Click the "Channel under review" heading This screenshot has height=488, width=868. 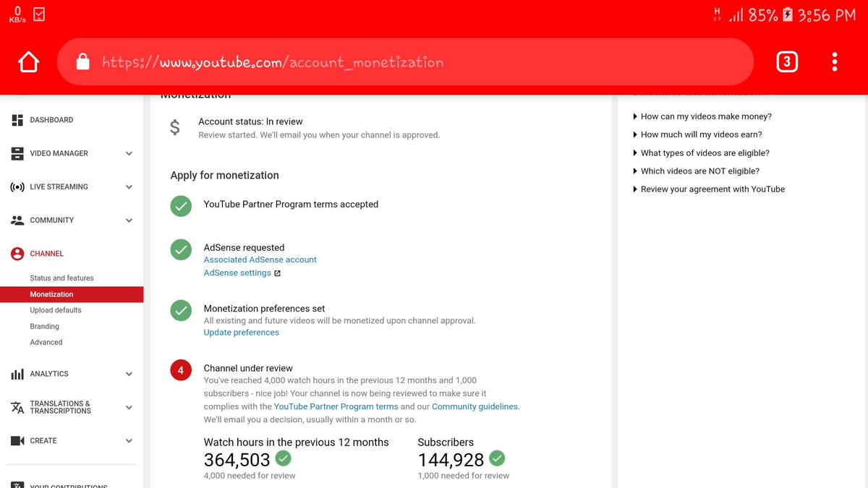(x=248, y=368)
